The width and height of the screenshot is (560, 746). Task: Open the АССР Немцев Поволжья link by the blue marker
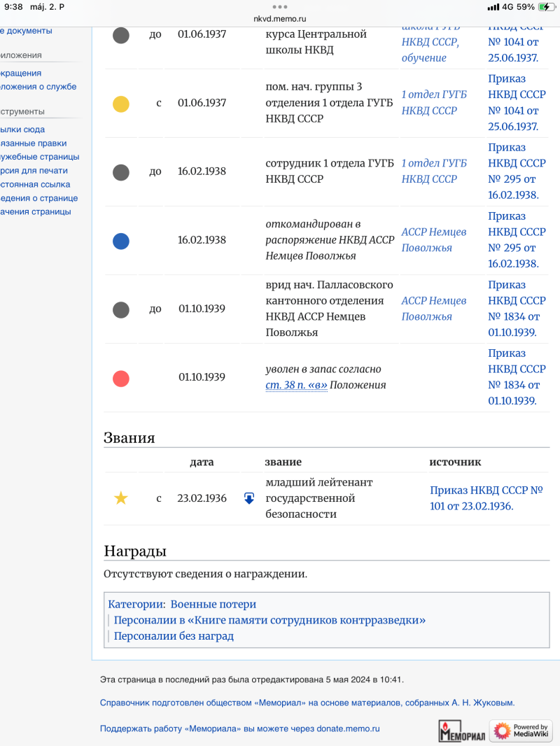433,240
